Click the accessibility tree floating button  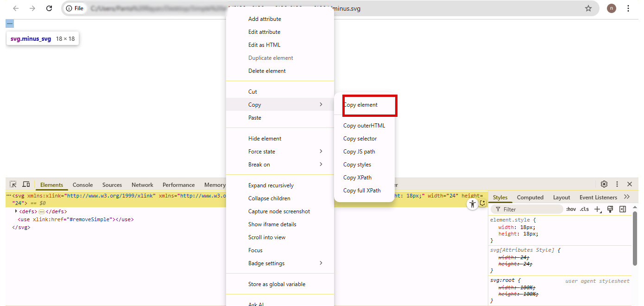point(472,204)
